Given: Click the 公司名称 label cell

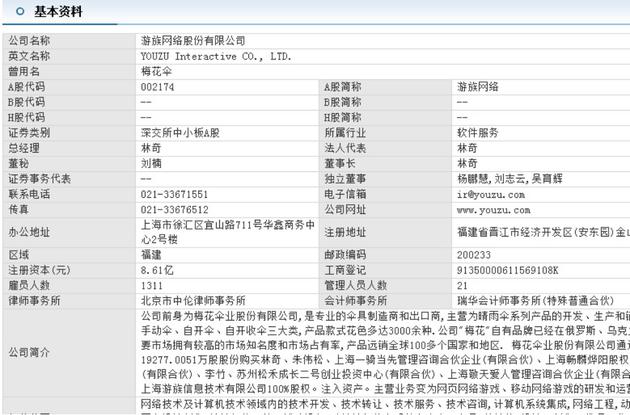Looking at the screenshot, I should point(69,41).
